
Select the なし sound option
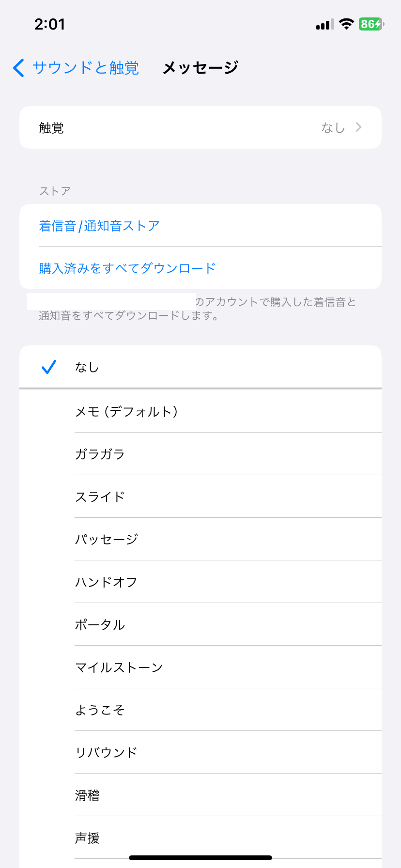pyautogui.click(x=87, y=367)
